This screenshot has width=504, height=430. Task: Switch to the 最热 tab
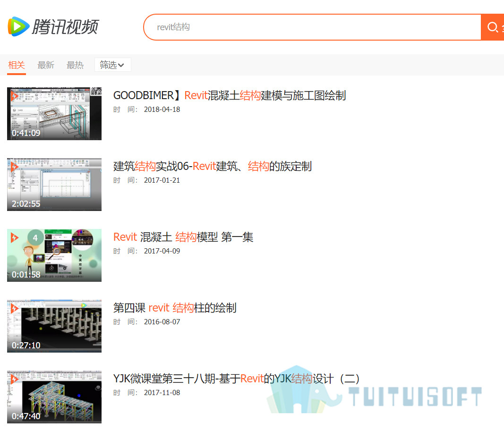pyautogui.click(x=75, y=65)
